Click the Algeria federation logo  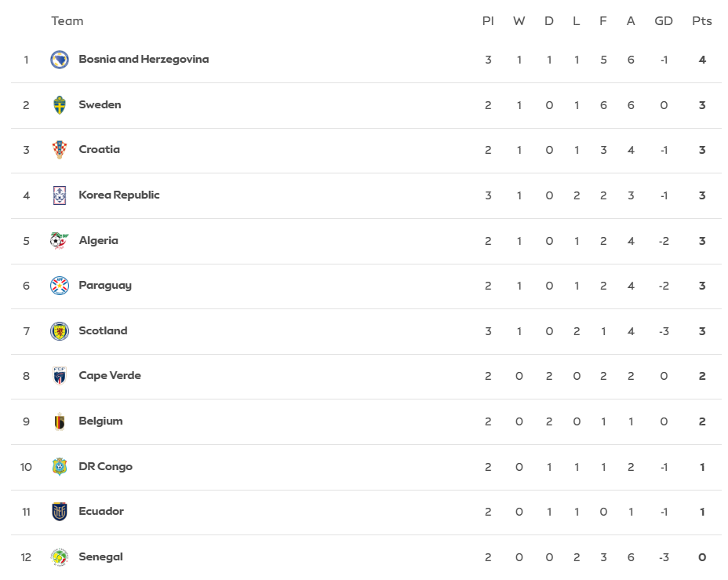coord(60,240)
